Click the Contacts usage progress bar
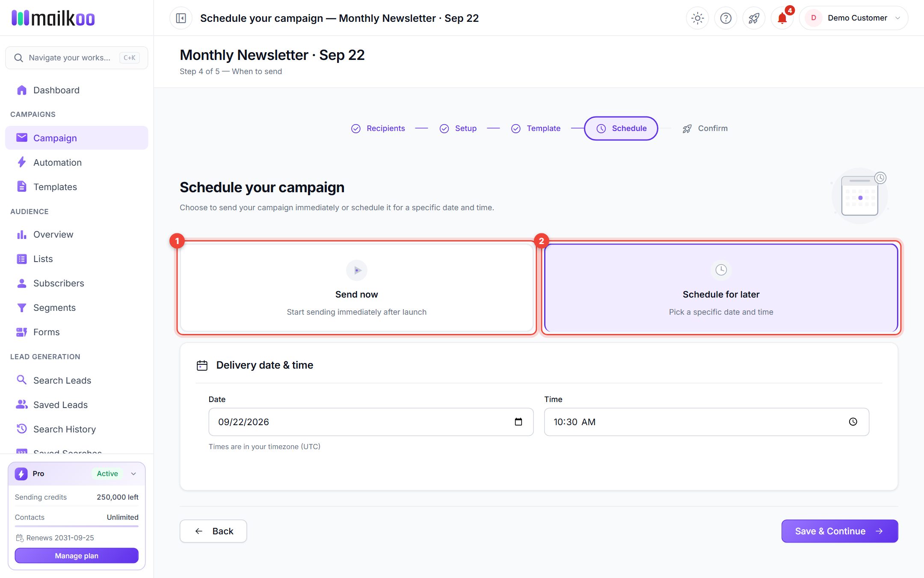This screenshot has height=578, width=924. tap(77, 526)
